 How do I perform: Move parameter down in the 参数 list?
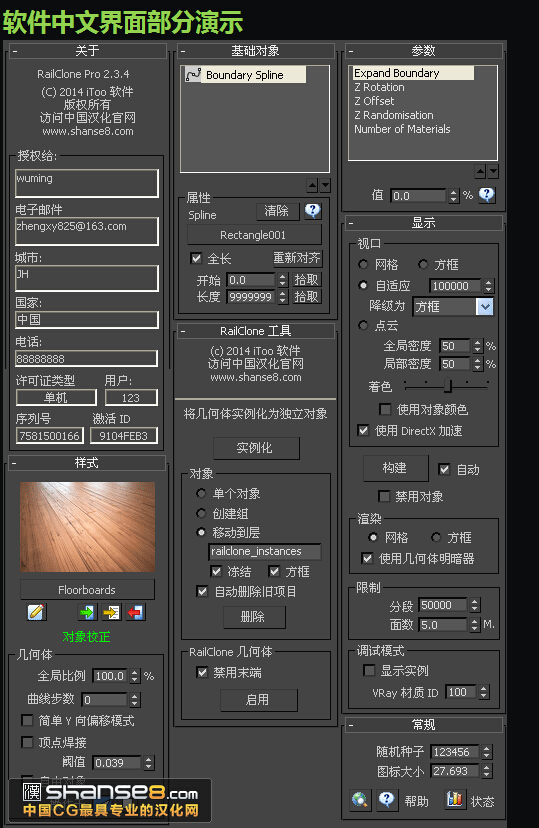493,171
